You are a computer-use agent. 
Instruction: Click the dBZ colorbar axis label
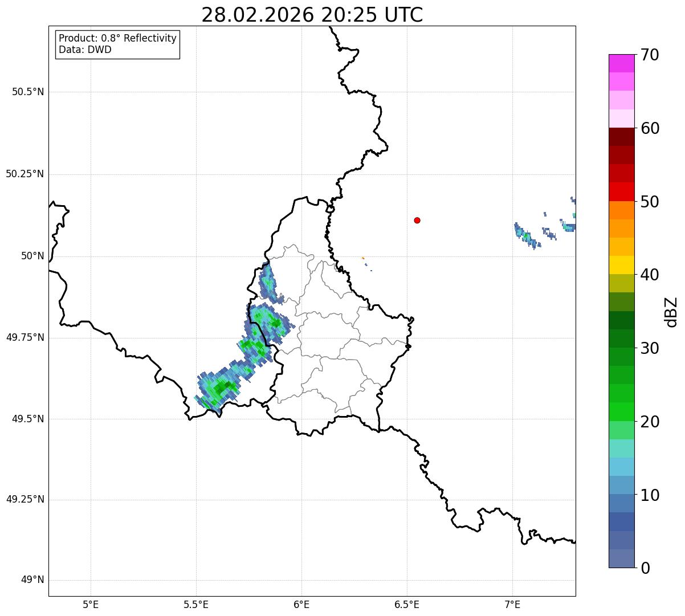tap(671, 312)
